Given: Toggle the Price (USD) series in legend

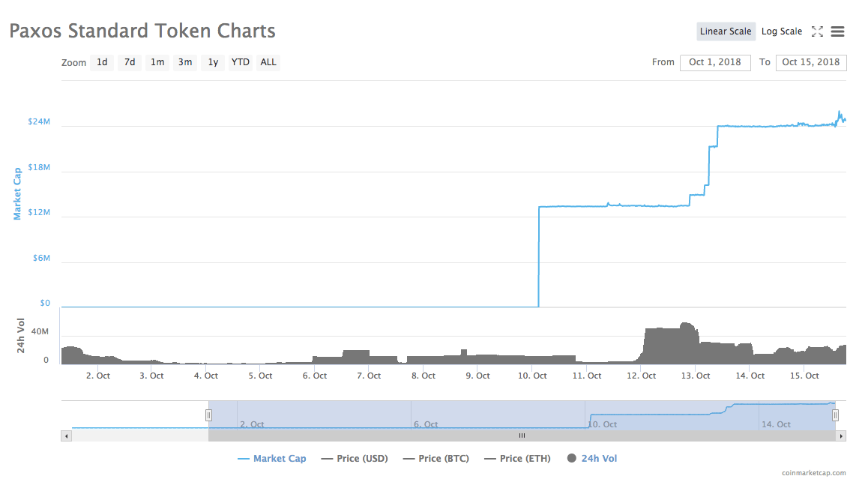Looking at the screenshot, I should (x=355, y=458).
